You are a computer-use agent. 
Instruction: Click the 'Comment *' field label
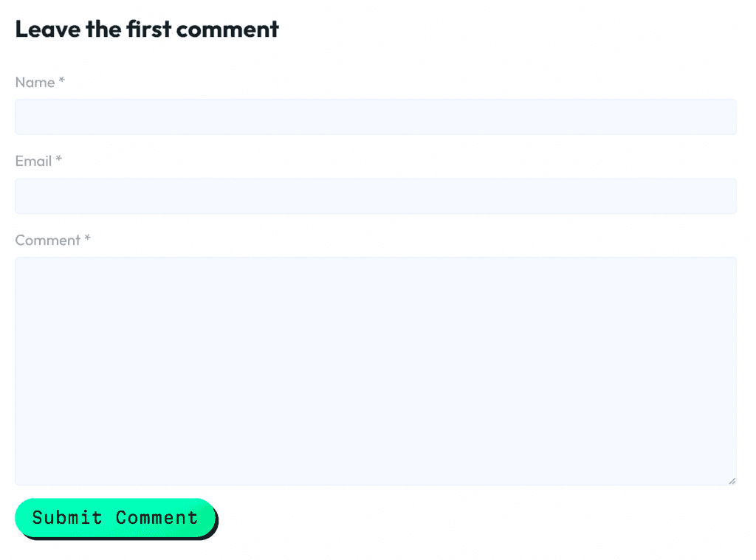coord(46,240)
